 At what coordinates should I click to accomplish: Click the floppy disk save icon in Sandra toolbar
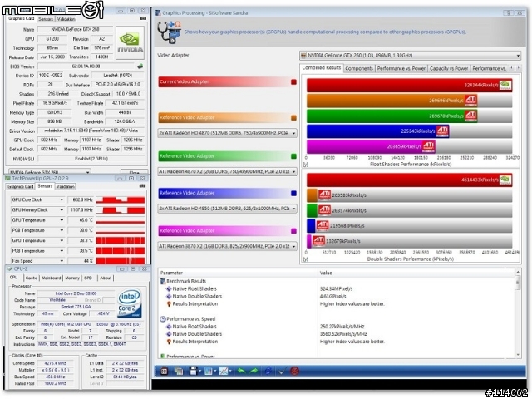coord(193,371)
